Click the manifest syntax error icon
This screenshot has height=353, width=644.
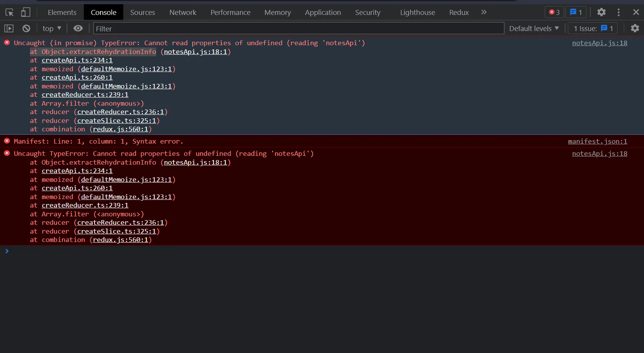coord(7,141)
